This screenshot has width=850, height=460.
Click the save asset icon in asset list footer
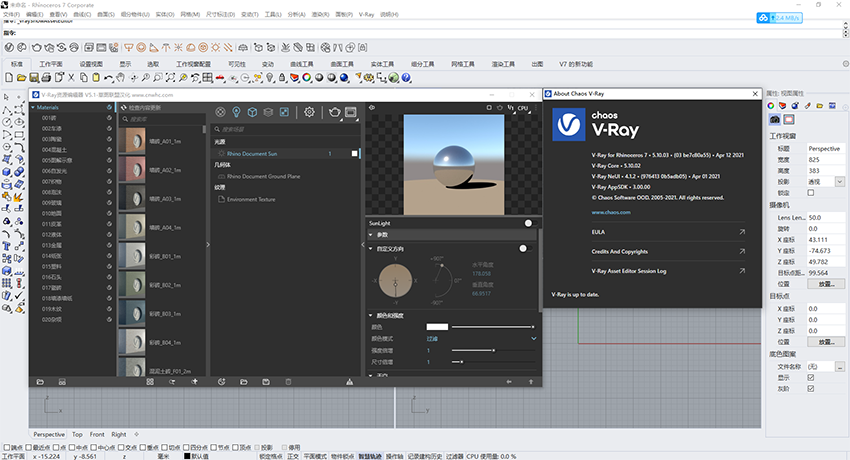pos(266,382)
